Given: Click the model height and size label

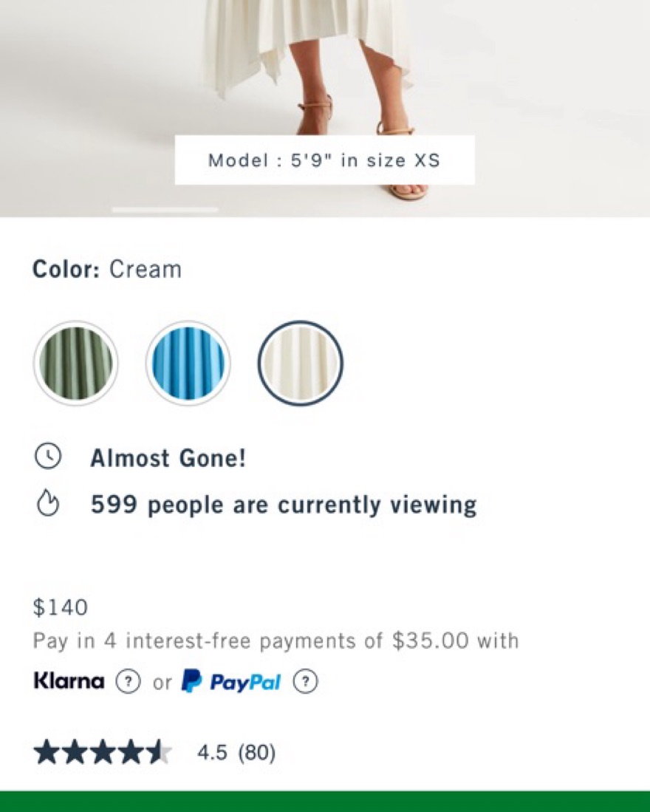Looking at the screenshot, I should [x=324, y=160].
